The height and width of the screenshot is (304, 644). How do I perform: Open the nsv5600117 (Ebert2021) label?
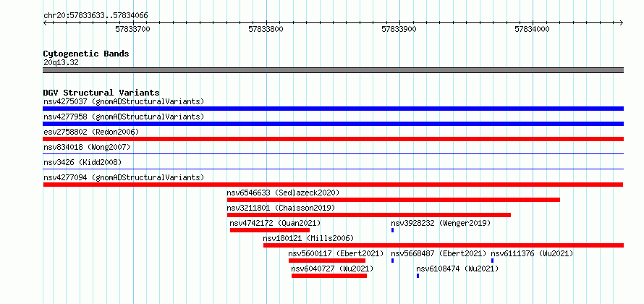(x=336, y=253)
